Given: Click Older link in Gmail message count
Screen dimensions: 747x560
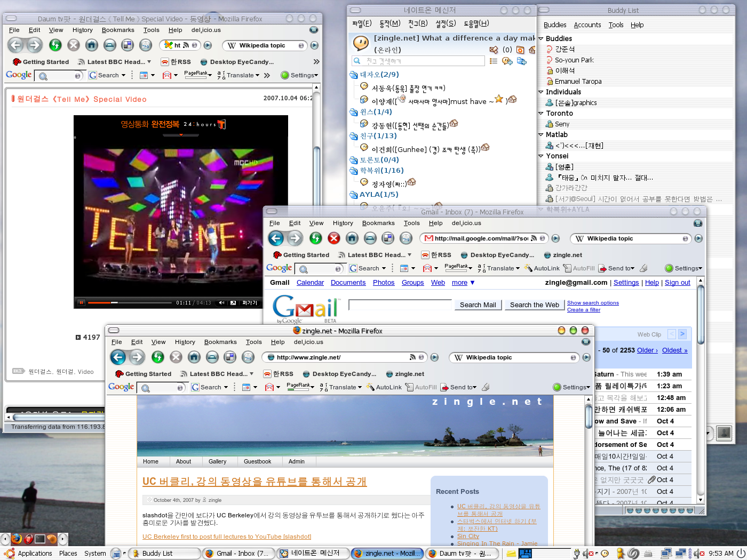Looking at the screenshot, I should [647, 350].
